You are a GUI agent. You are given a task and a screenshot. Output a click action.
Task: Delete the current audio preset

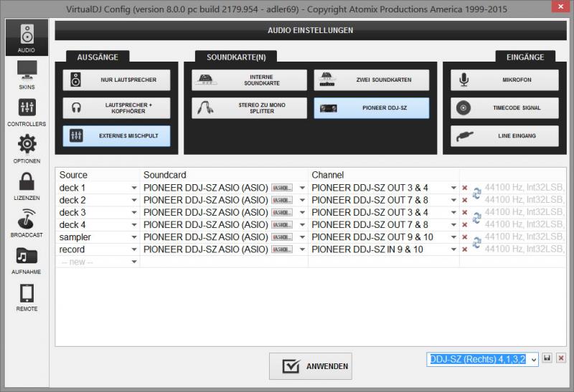click(x=561, y=358)
